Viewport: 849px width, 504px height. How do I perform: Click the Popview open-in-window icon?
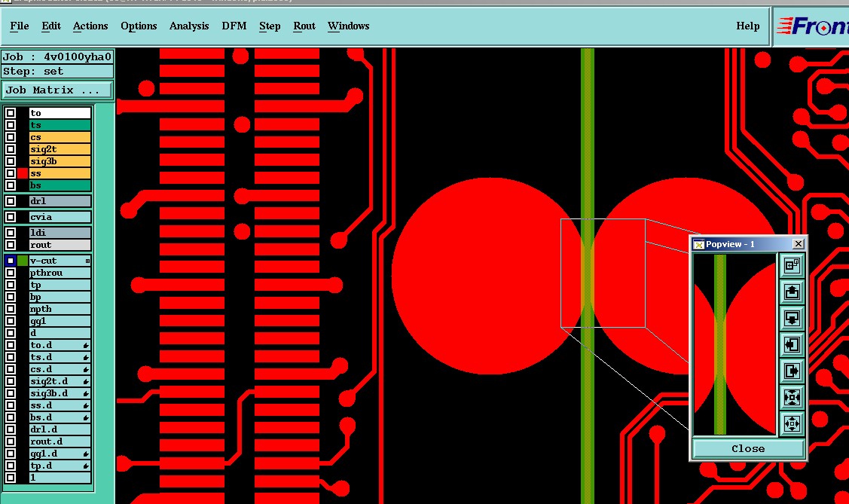coord(792,265)
